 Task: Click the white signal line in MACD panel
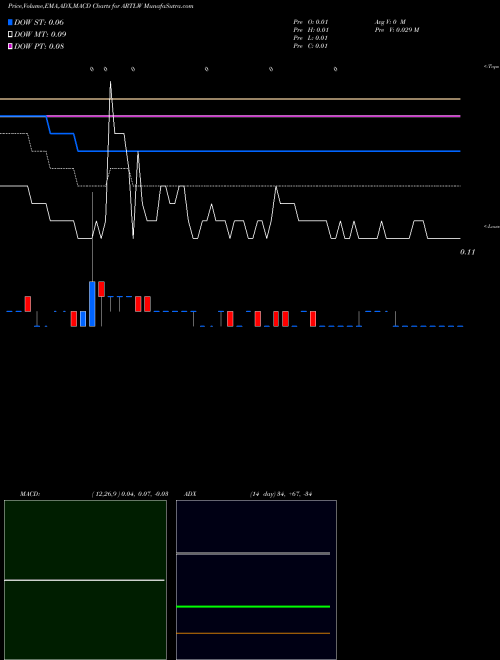click(84, 580)
